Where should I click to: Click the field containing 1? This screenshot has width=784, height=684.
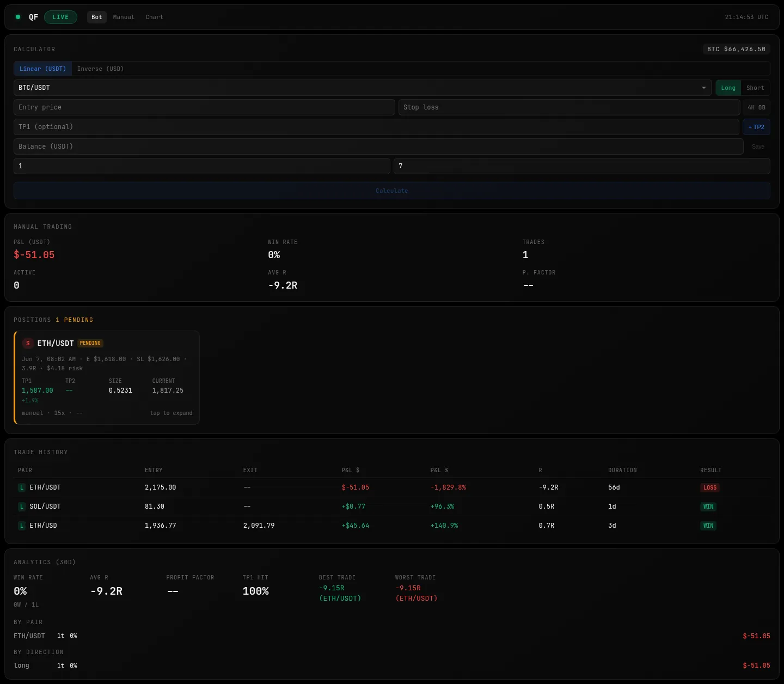pyautogui.click(x=202, y=166)
